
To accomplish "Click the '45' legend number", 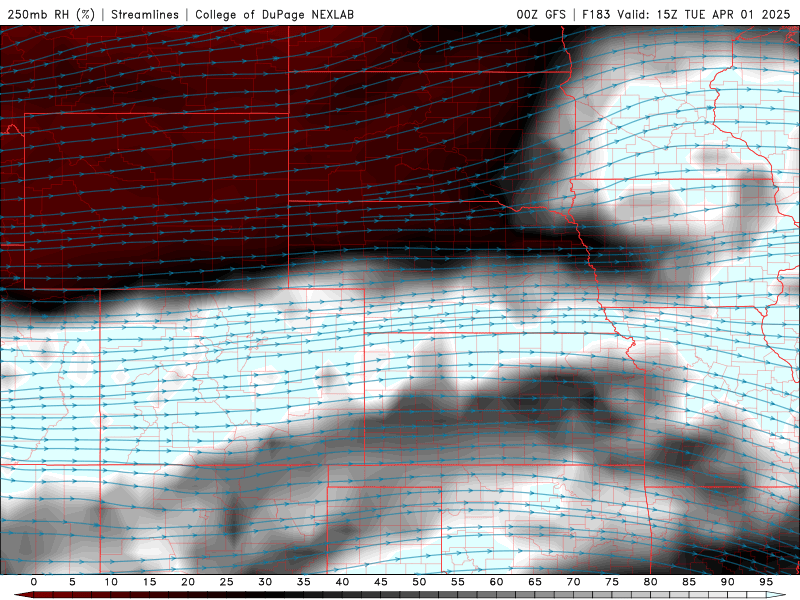I will point(381,582).
